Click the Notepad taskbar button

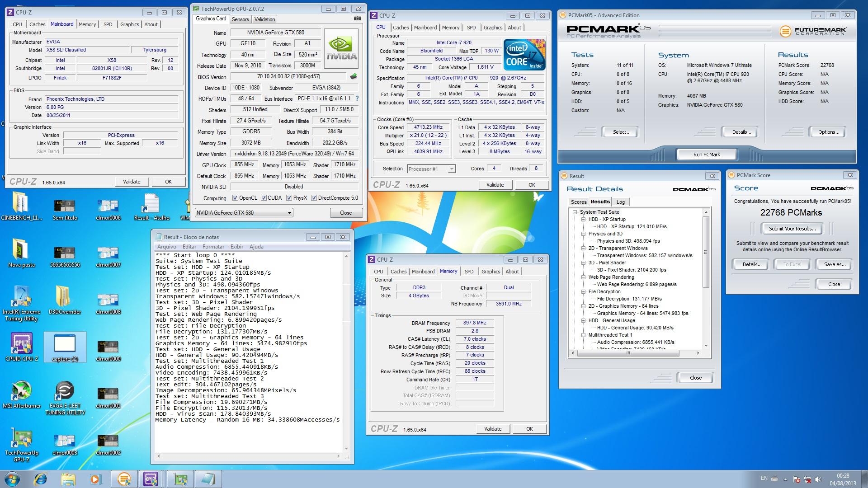tap(208, 479)
